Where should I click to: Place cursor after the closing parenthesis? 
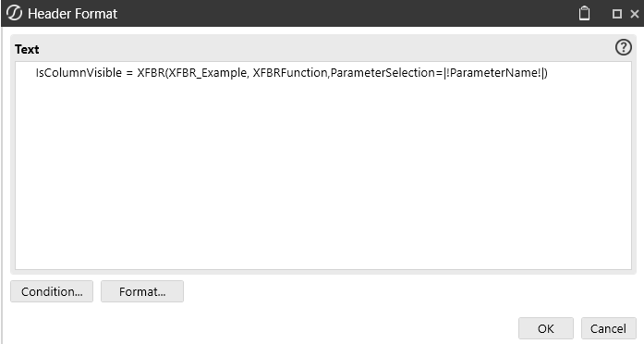[549, 73]
